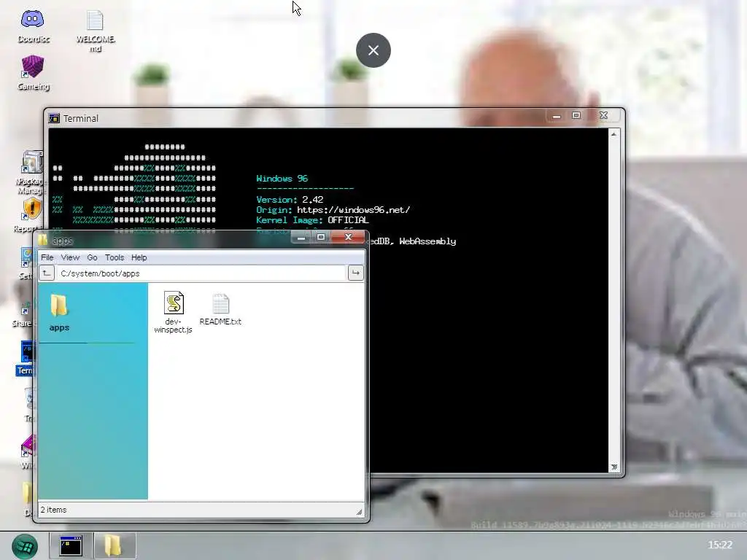The image size is (747, 560).
Task: Click 'Kernel Image: OFFICIAL' line in Terminal
Action: click(x=312, y=220)
